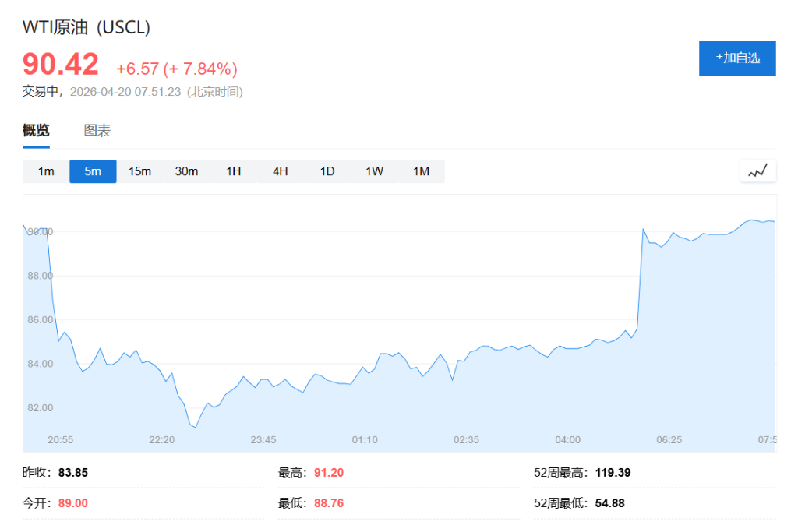Select the 1H timeframe
Screen dimensions: 798x532
pyautogui.click(x=233, y=171)
